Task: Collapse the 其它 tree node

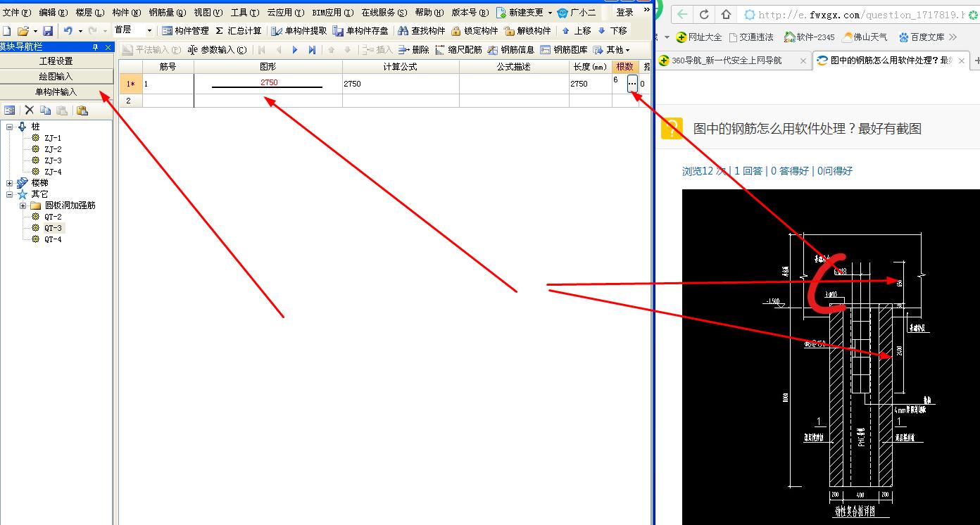Action: (x=10, y=194)
